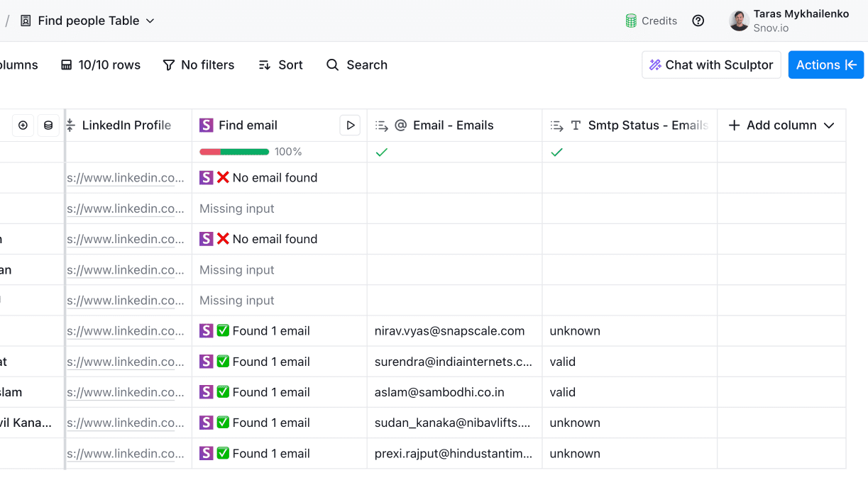The height and width of the screenshot is (485, 868).
Task: Click the plus circle icon in table header
Action: [x=23, y=126]
